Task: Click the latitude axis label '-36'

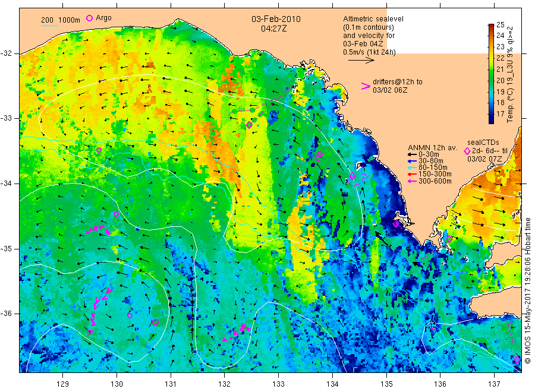Action: click(x=7, y=314)
